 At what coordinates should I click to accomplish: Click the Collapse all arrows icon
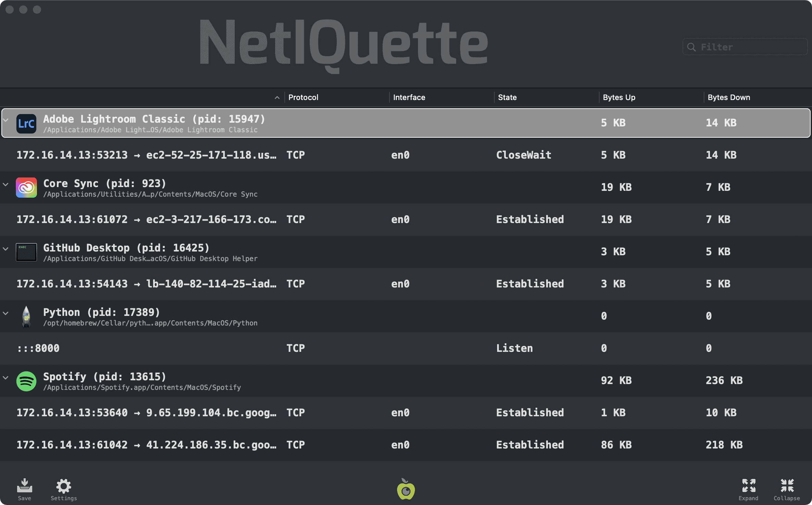tap(787, 486)
